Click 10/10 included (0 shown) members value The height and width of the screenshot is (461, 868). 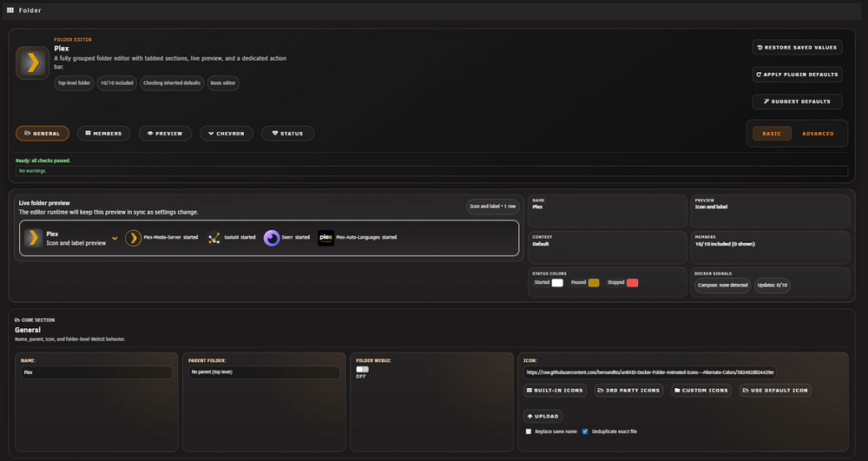[725, 244]
